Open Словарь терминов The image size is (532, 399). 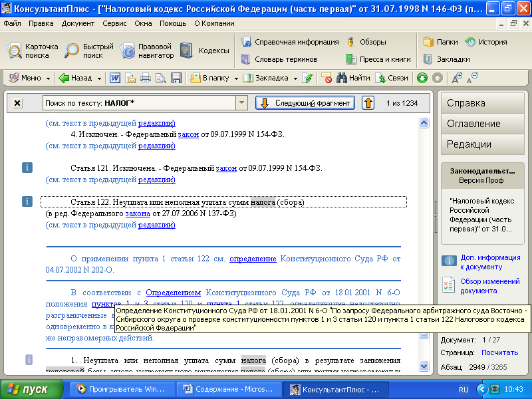279,59
